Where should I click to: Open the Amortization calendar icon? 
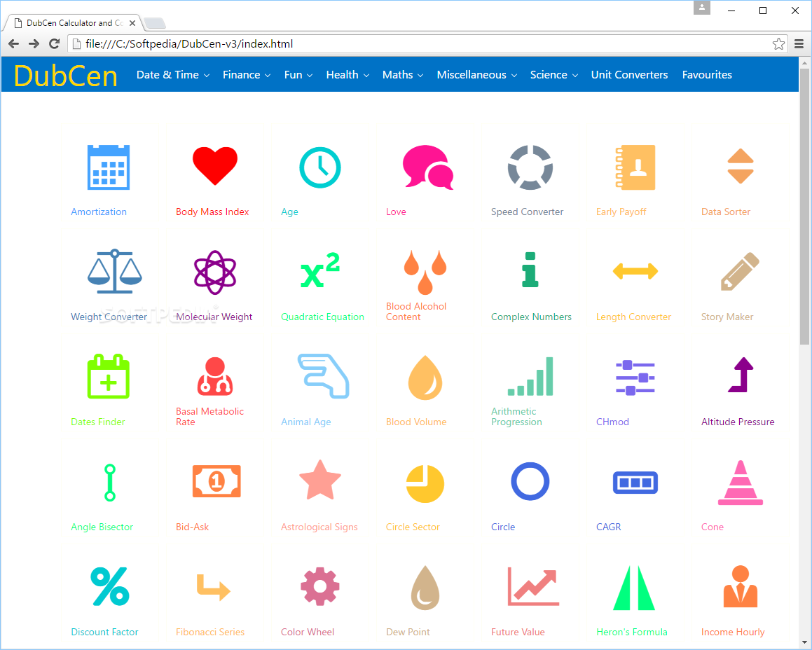108,167
